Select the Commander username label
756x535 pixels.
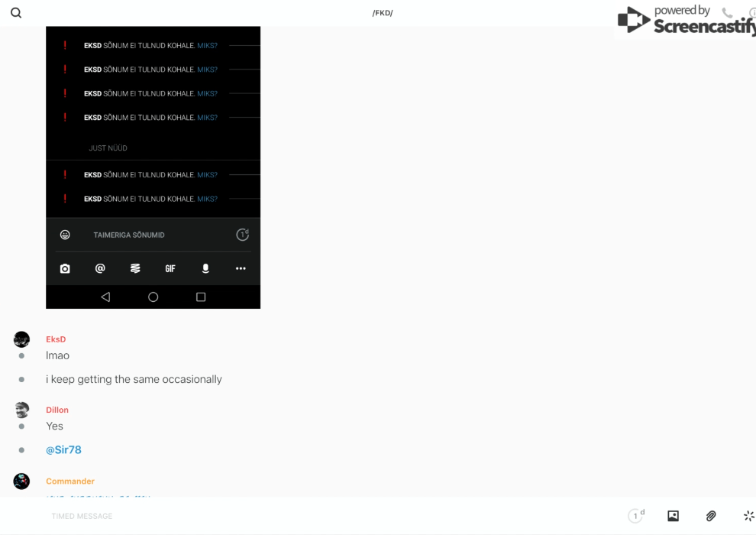[70, 481]
